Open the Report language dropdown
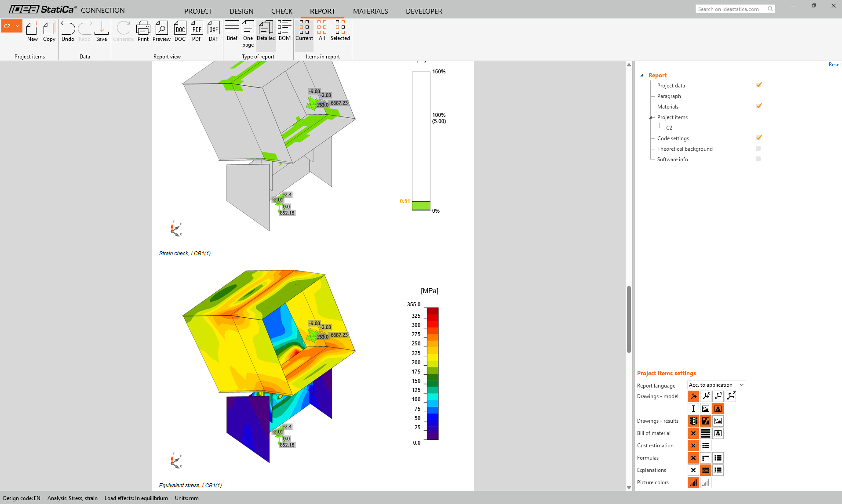 coord(716,385)
